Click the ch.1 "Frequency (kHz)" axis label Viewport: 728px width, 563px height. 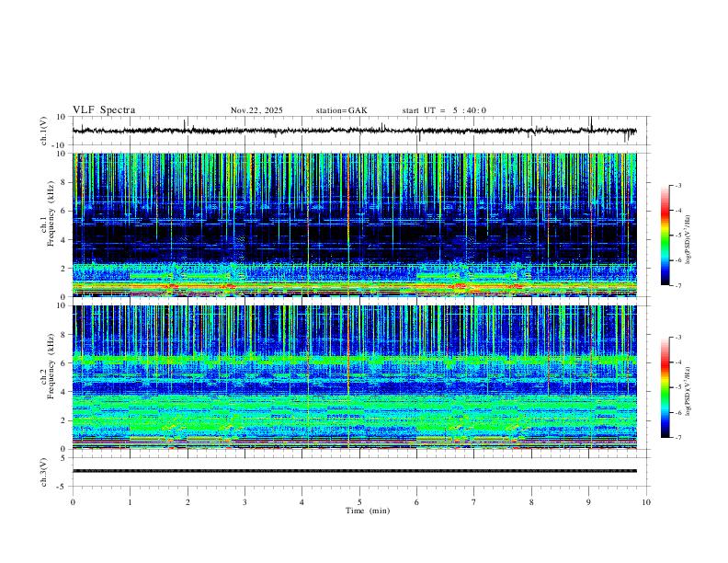click(x=51, y=212)
